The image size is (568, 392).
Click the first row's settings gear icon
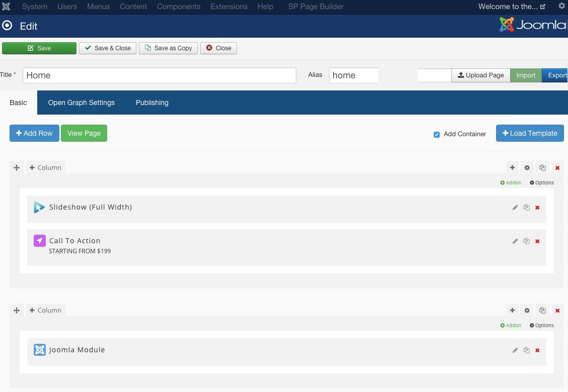click(527, 168)
